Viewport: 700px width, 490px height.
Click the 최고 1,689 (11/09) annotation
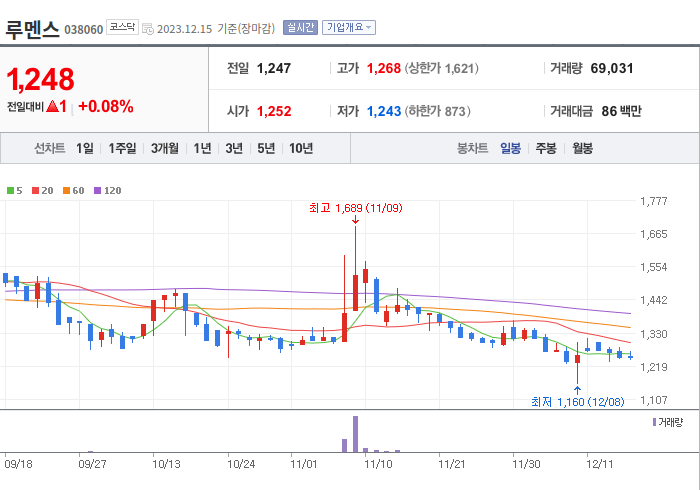[356, 208]
